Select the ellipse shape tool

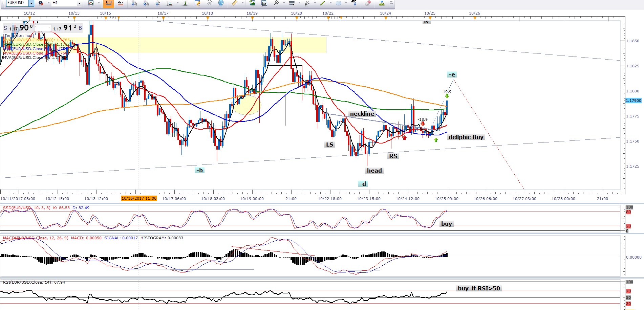(338, 3)
